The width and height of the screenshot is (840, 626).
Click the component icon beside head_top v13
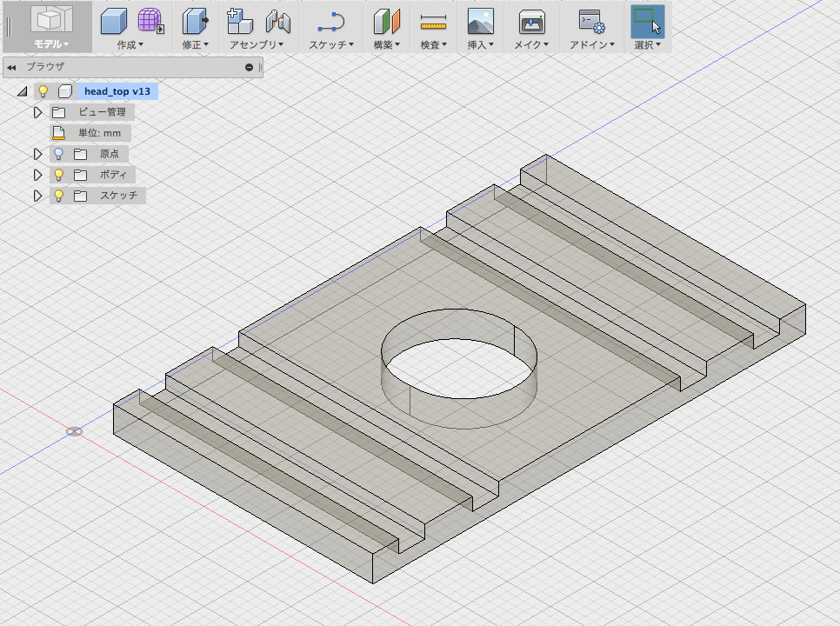tap(65, 91)
